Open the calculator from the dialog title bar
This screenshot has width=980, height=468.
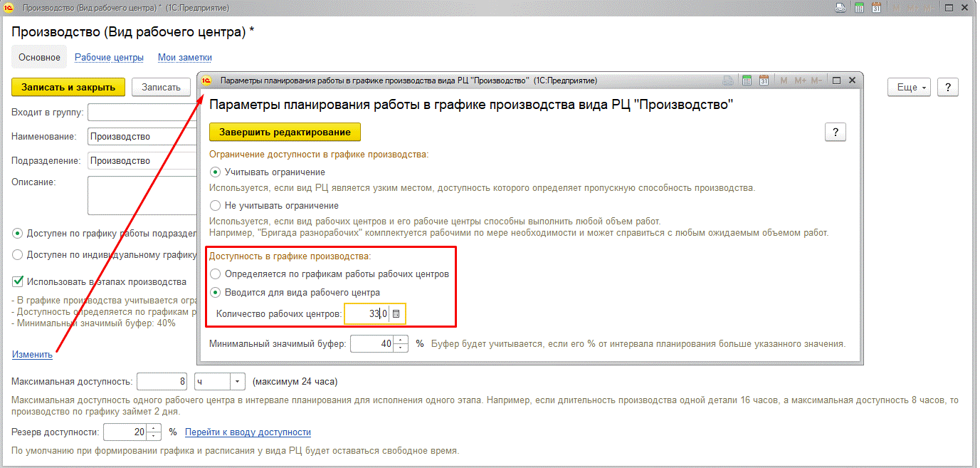(746, 80)
